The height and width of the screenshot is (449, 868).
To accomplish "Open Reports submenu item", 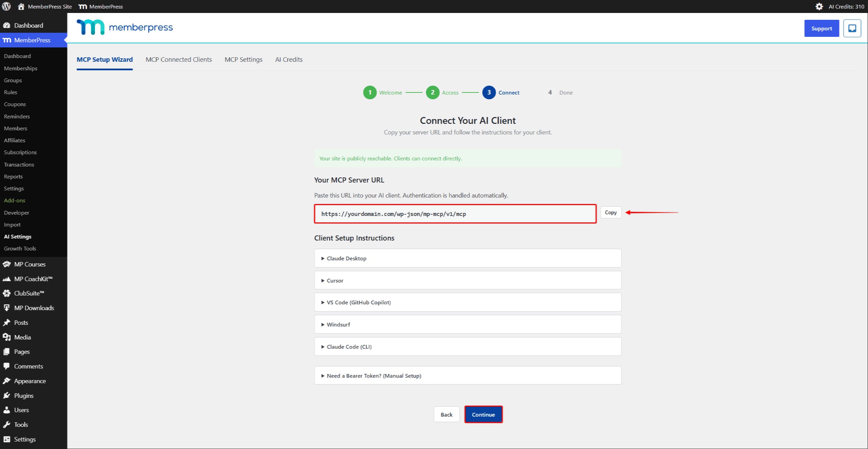I will 13,176.
